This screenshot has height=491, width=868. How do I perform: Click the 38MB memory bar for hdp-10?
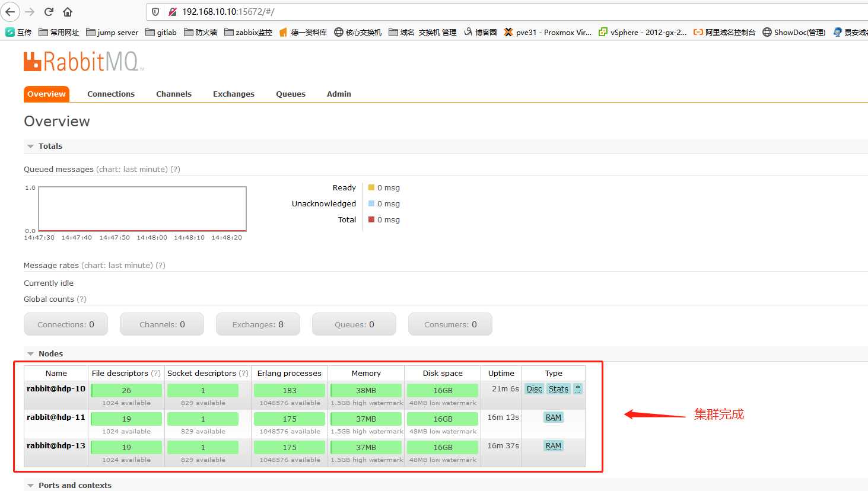pos(366,390)
